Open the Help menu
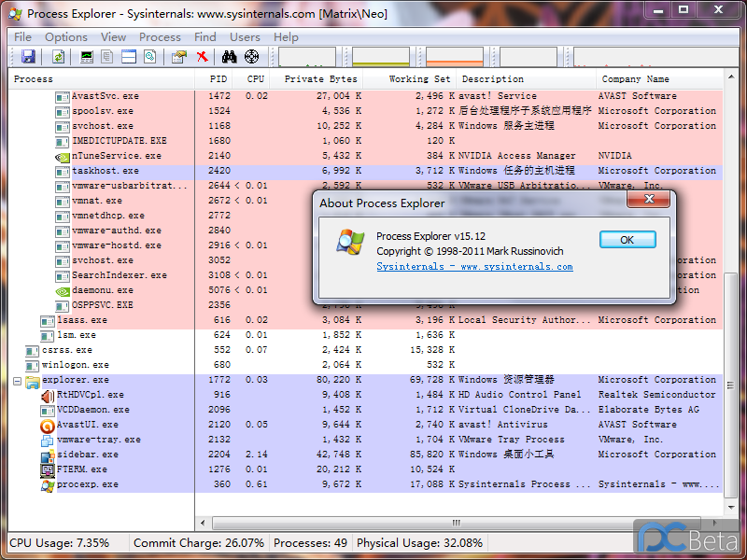 coord(286,37)
